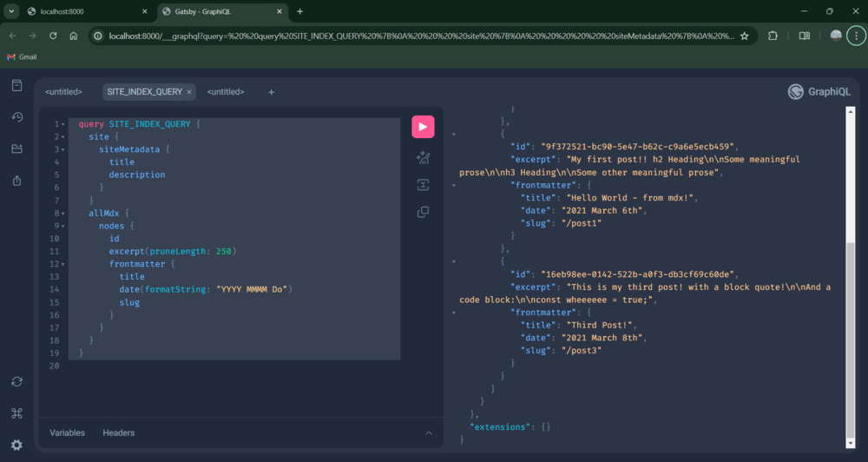
Task: Open the documentation explorer sidebar icon
Action: pyautogui.click(x=17, y=85)
